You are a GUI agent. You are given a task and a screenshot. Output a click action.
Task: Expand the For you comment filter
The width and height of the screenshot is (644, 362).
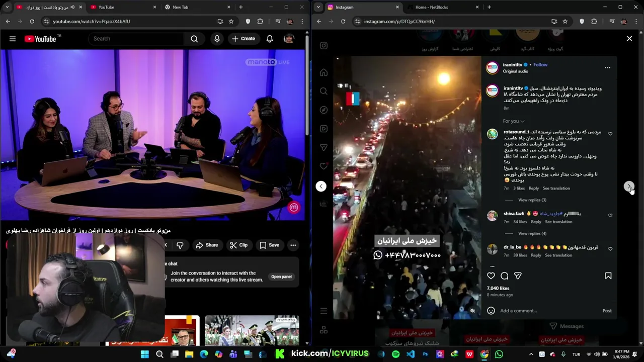coord(513,121)
